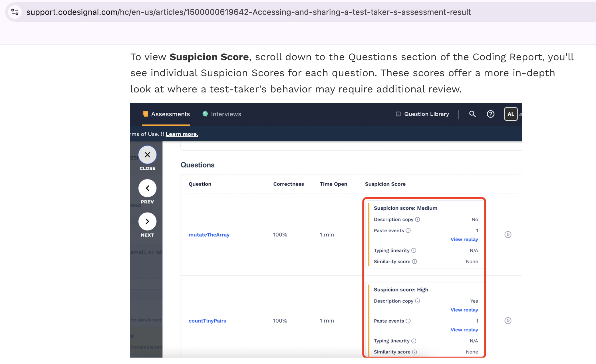Click the browser address bar URL
596x364 pixels.
(248, 12)
